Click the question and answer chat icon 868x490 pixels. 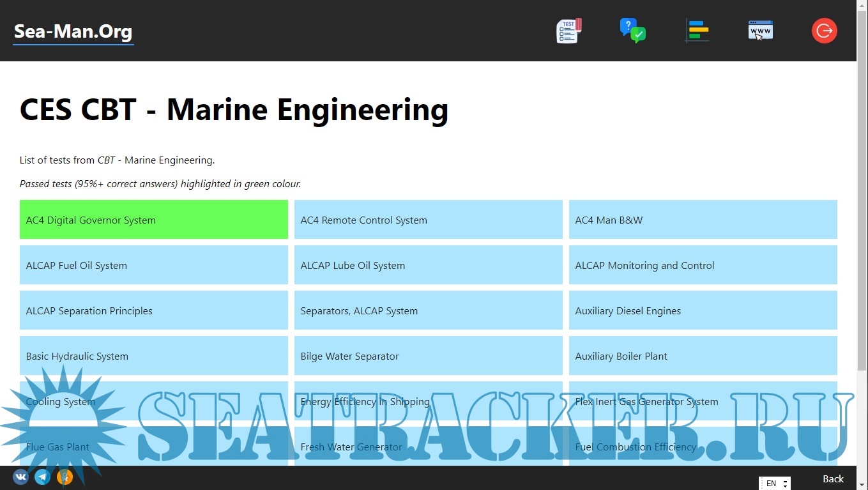(632, 31)
